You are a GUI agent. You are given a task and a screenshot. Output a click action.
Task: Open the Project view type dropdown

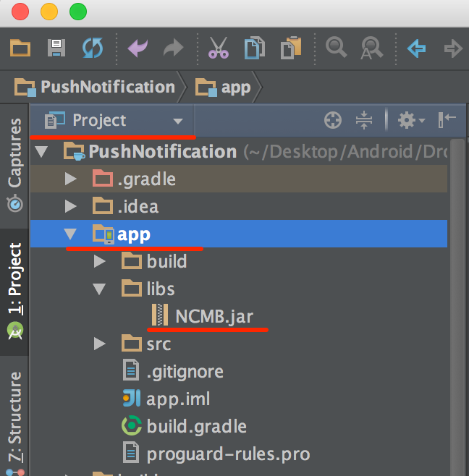114,120
